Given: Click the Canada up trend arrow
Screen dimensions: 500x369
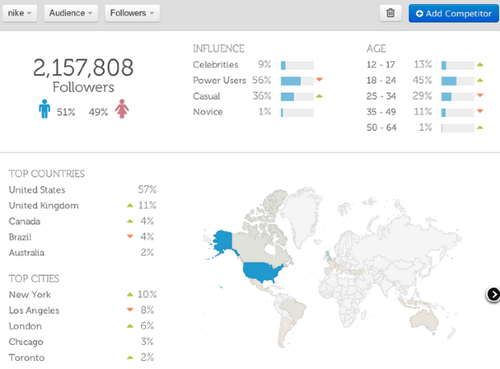Looking at the screenshot, I should 130,221.
